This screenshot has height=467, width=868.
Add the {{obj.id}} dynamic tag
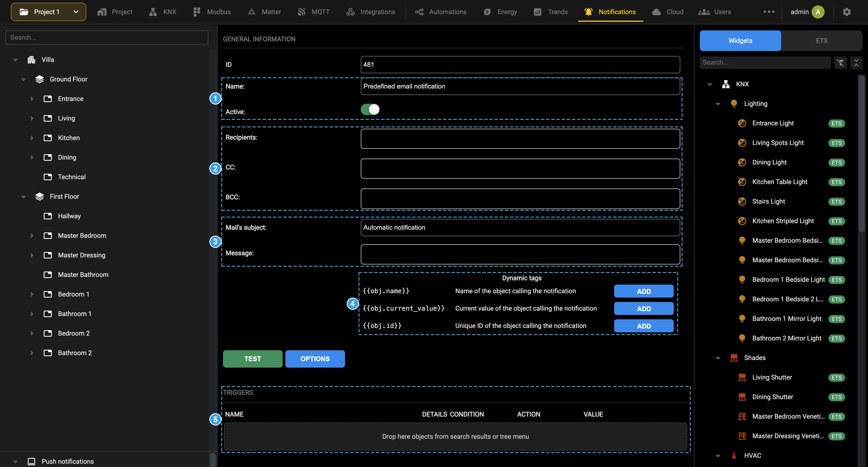[x=644, y=326]
